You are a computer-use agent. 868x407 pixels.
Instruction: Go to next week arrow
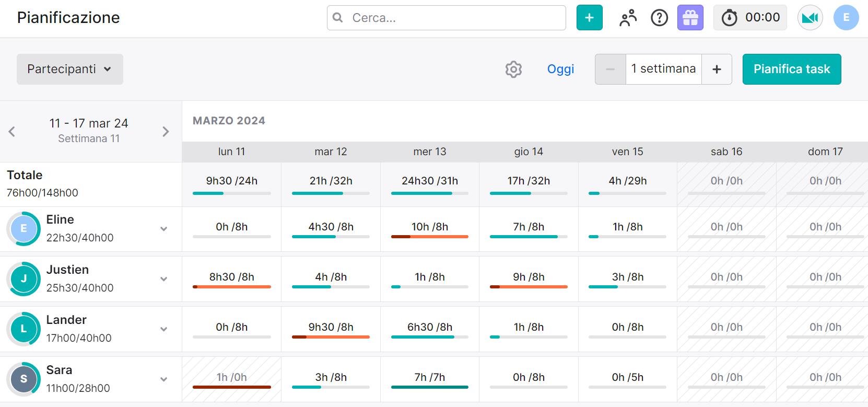coord(166,132)
